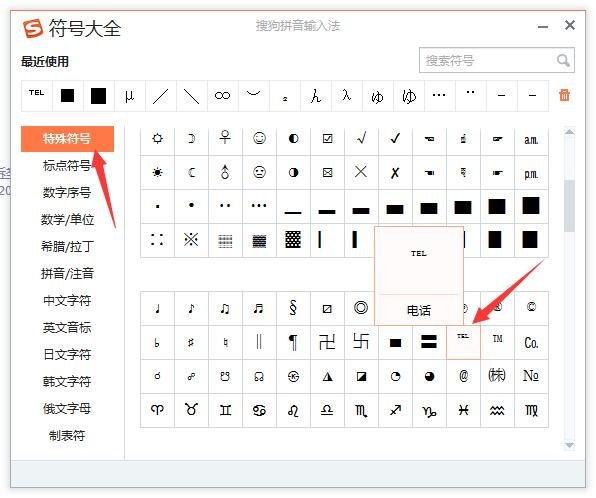Insert the № numero symbol
The image size is (596, 498).
coord(531,376)
